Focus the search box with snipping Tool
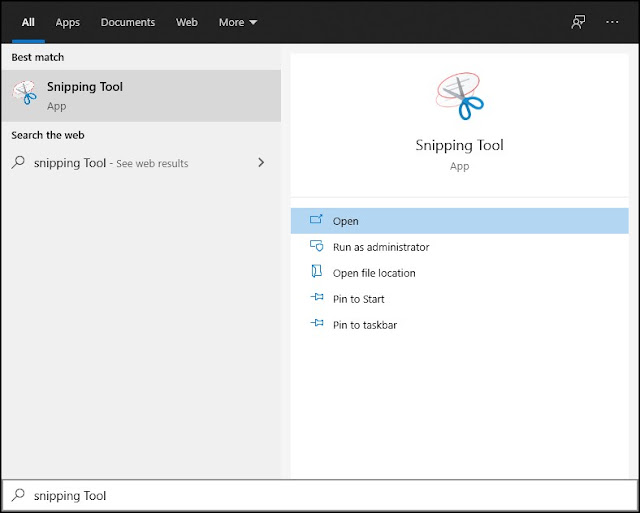640x513 pixels. [320, 495]
